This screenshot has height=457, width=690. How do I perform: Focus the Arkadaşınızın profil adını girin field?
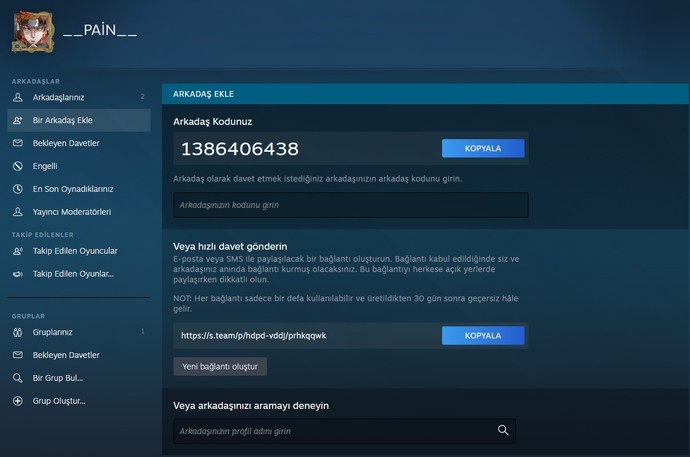click(x=344, y=431)
